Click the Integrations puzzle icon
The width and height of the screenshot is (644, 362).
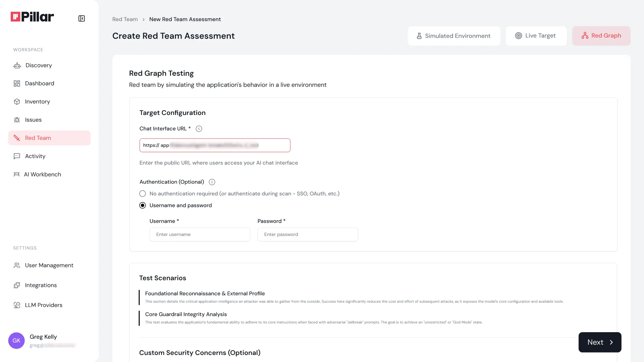pos(17,285)
